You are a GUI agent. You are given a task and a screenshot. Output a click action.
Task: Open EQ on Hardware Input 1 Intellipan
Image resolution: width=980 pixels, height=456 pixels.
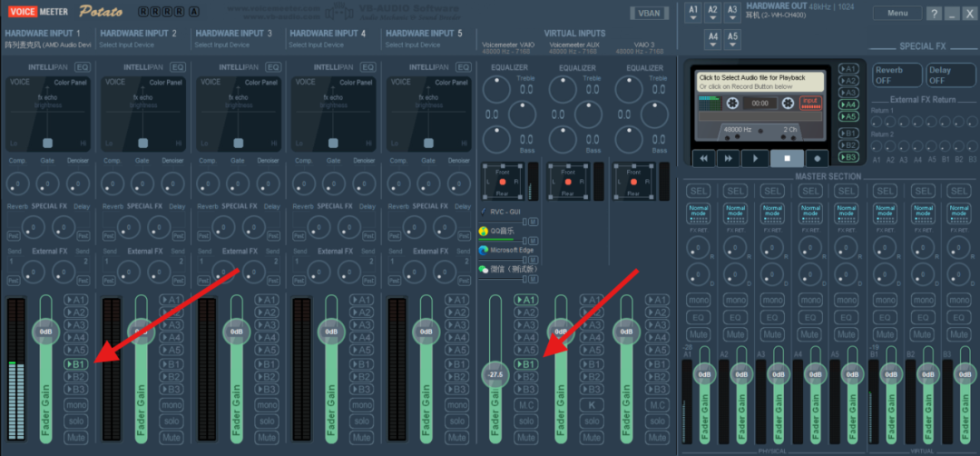(83, 67)
